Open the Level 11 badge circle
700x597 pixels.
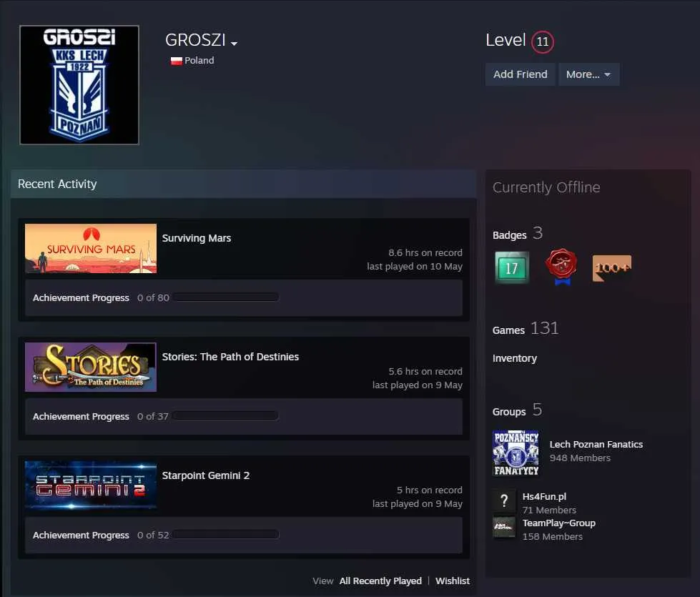[x=543, y=42]
